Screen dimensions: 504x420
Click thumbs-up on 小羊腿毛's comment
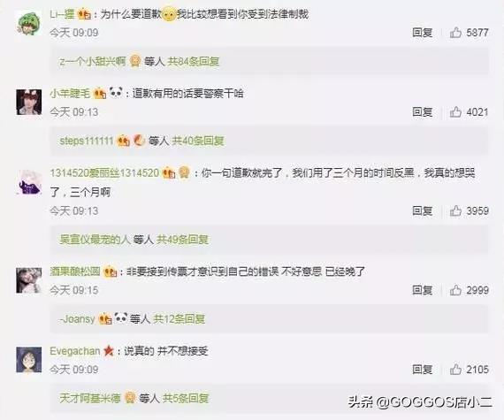pos(455,111)
